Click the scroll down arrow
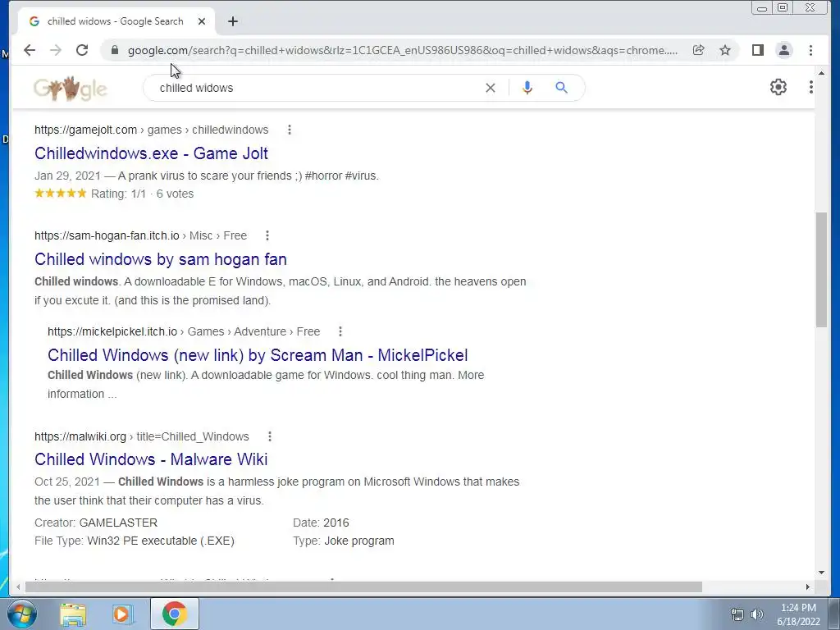The width and height of the screenshot is (840, 630). coord(821,573)
